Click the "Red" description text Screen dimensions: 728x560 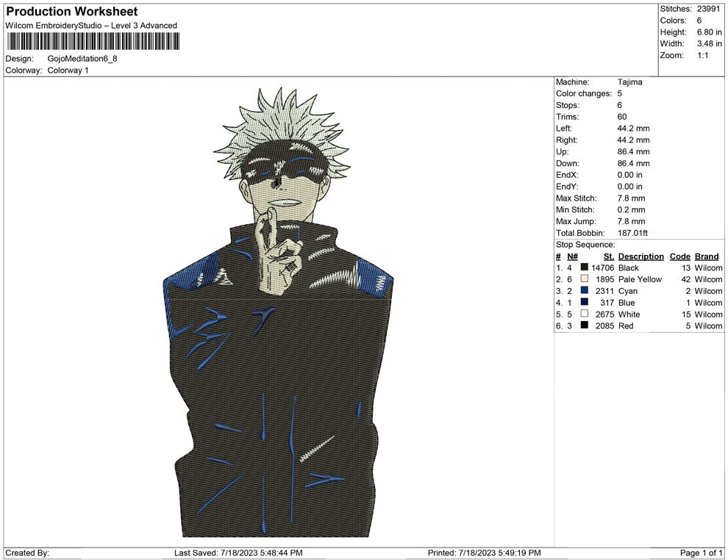pyautogui.click(x=625, y=326)
